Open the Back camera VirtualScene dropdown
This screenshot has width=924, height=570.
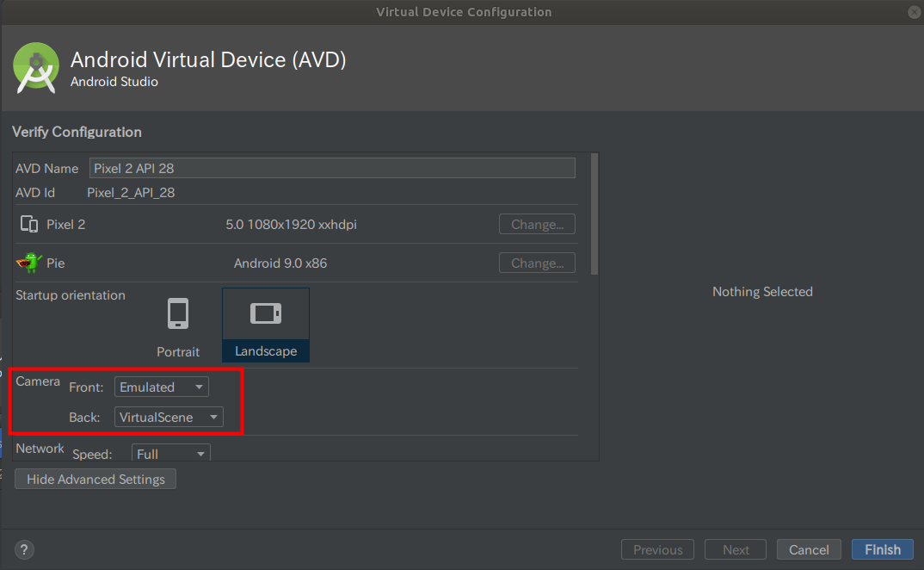pos(169,418)
